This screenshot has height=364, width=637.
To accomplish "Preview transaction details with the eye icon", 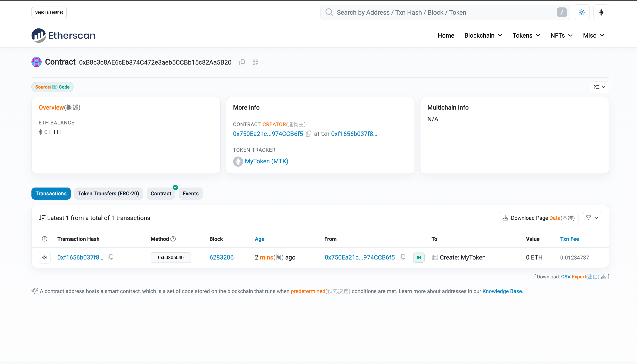I will 45,258.
